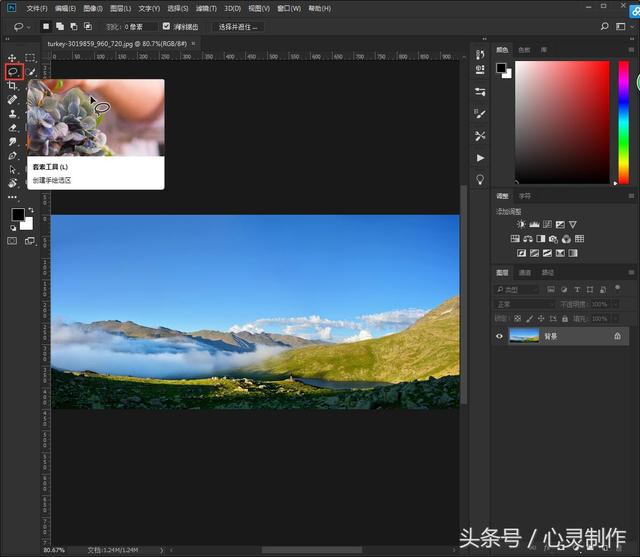Toggle the Anti-alias checkbox
Image resolution: width=640 pixels, height=557 pixels.
point(166,26)
